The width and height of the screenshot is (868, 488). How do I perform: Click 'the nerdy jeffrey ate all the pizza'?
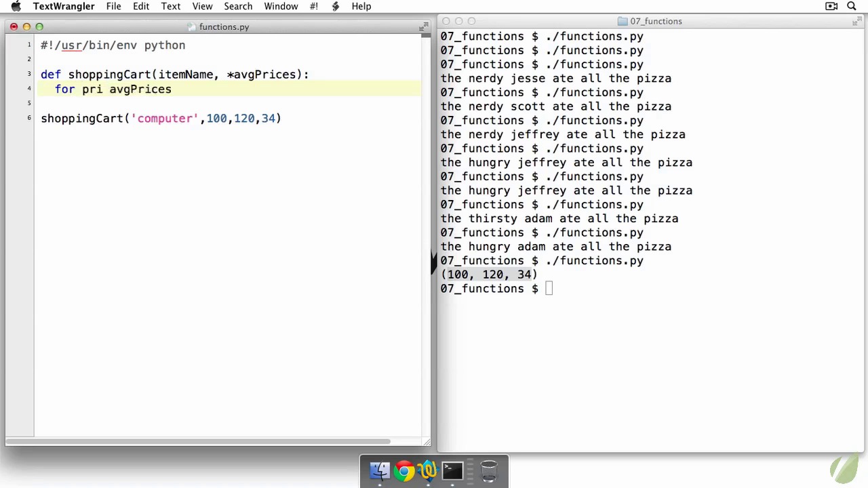[563, 134]
